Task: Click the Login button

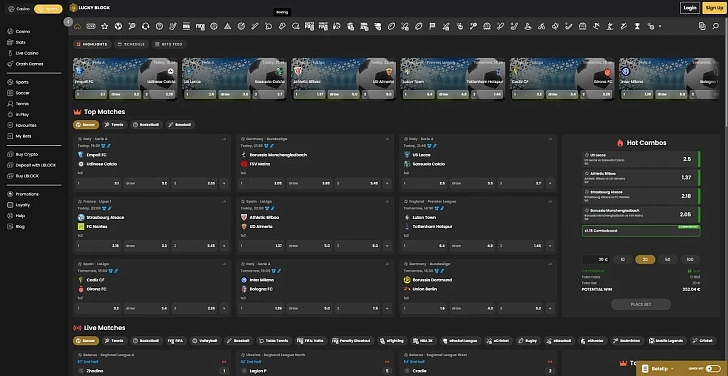Action: (690, 8)
